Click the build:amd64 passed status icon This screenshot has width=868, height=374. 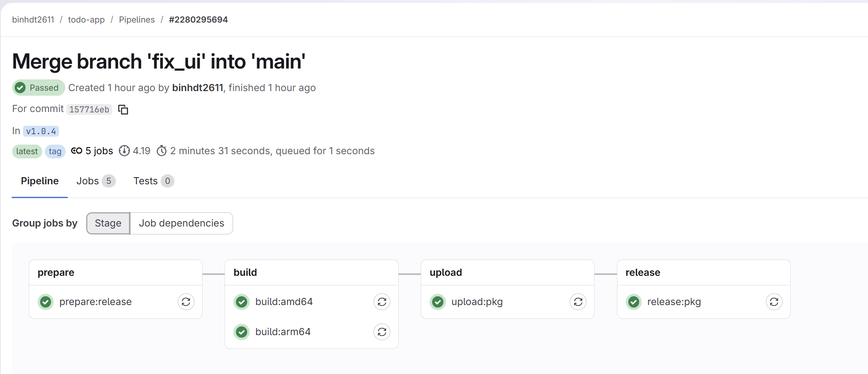242,302
